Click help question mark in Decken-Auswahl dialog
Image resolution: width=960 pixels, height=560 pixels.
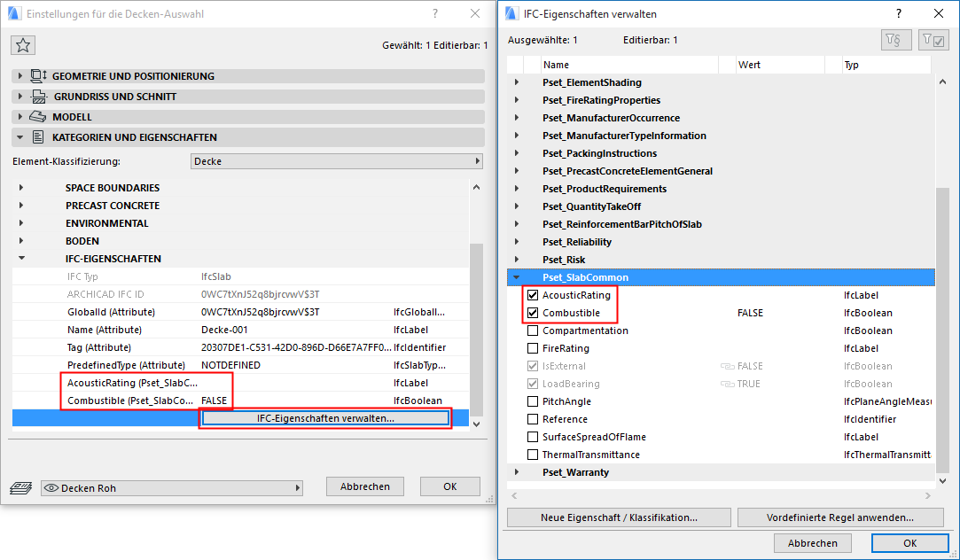[434, 13]
